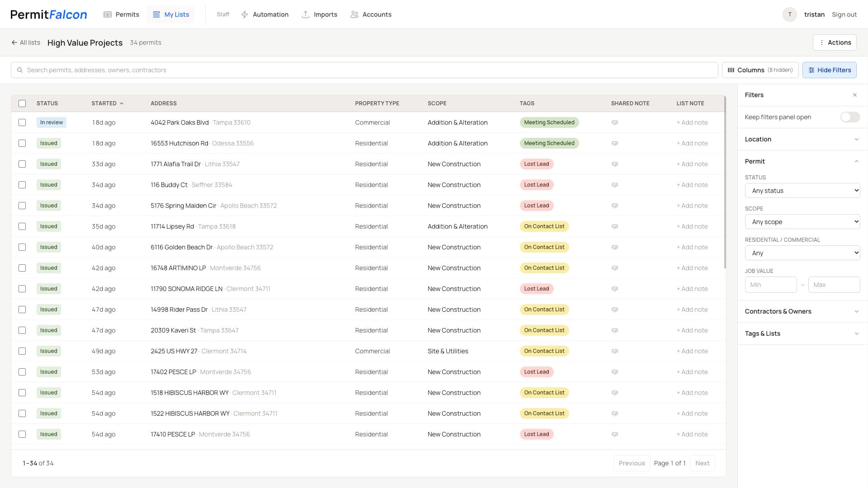
Task: Collapse the Permit filter section
Action: (x=802, y=161)
